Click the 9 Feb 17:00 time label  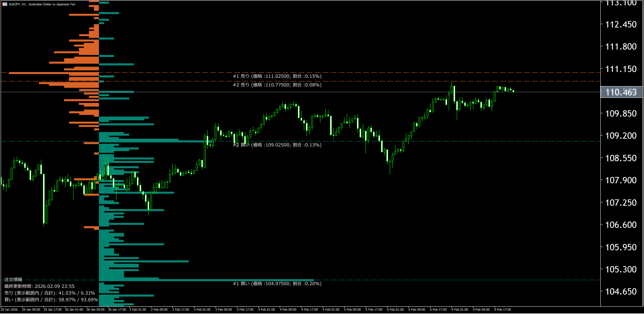click(x=503, y=310)
